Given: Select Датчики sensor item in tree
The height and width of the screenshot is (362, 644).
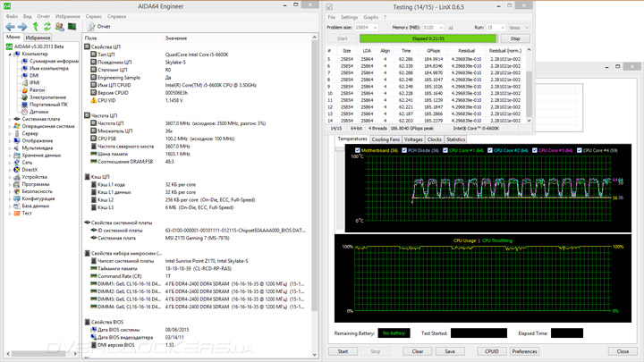Looking at the screenshot, I should (x=40, y=112).
